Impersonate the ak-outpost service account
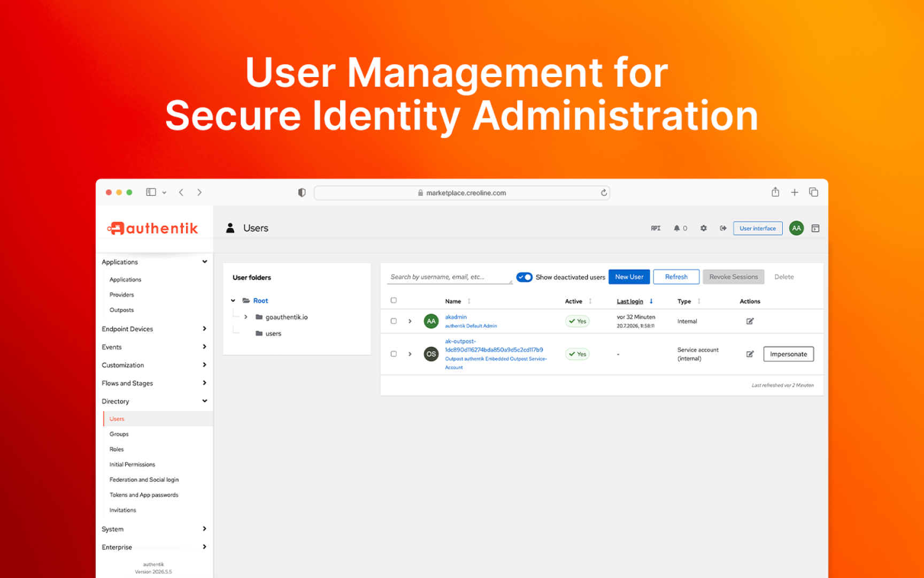The image size is (924, 578). coord(789,354)
